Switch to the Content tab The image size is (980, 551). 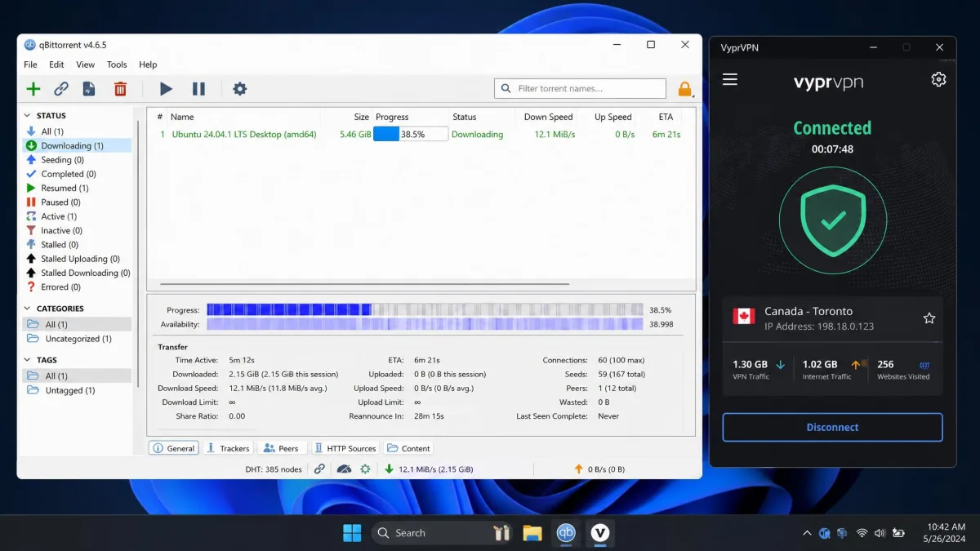(x=408, y=448)
